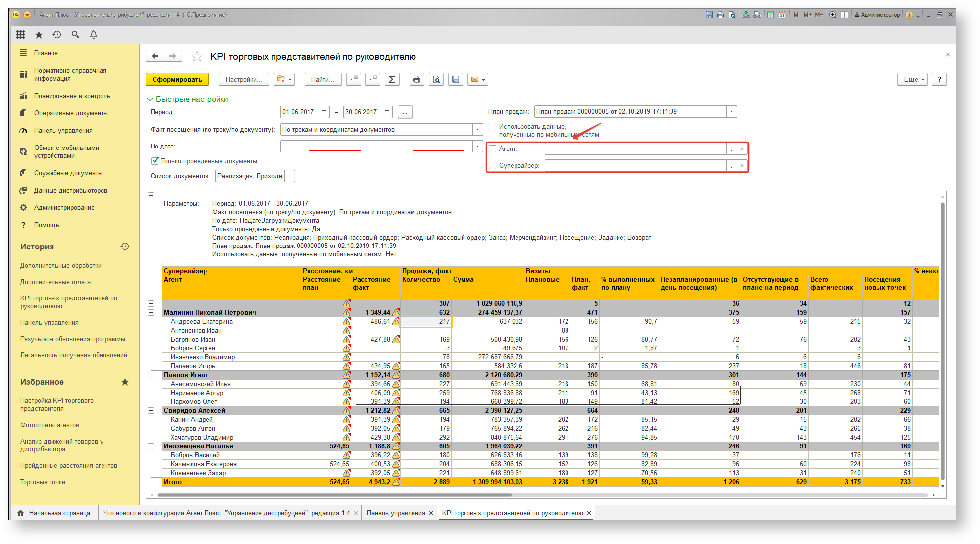Open the title bar calendar icon
980x544 pixels.
(x=782, y=15)
